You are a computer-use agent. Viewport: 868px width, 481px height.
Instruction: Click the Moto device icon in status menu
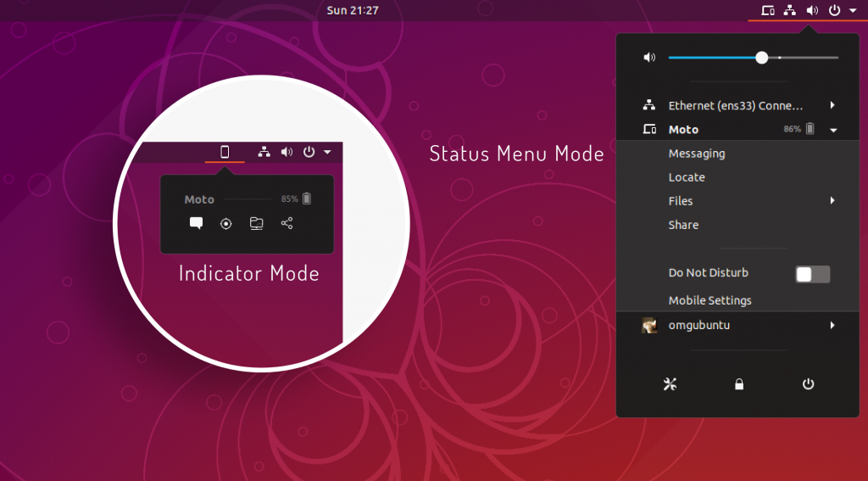click(649, 129)
